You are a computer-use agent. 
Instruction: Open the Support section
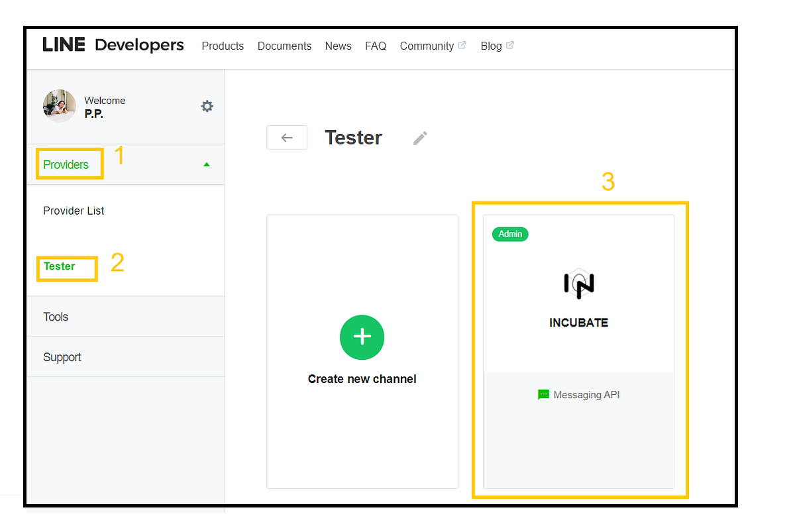[x=62, y=356]
